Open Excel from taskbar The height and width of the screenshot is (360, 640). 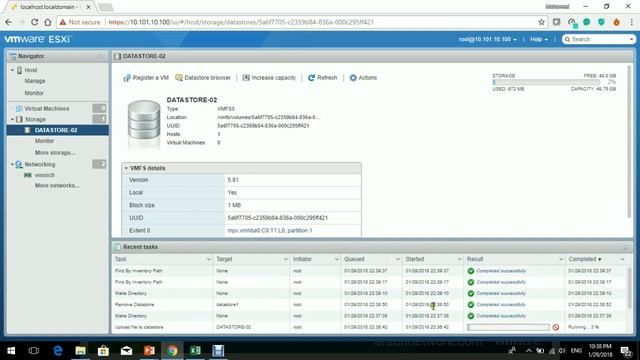tap(195, 351)
